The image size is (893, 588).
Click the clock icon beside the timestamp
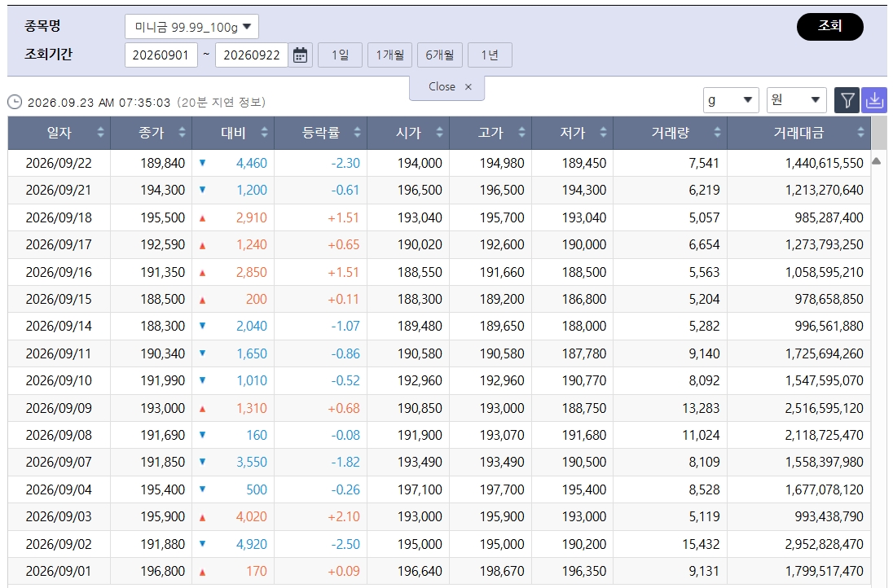(x=15, y=103)
